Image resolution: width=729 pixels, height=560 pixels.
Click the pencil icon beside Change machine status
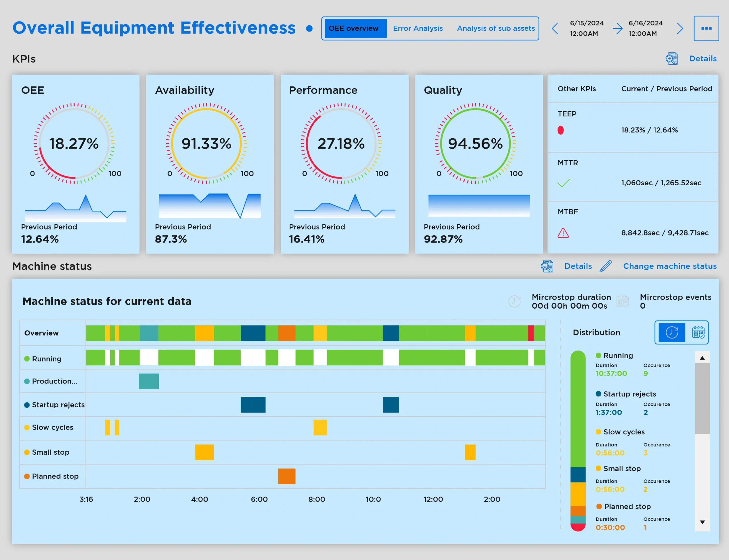pyautogui.click(x=606, y=266)
